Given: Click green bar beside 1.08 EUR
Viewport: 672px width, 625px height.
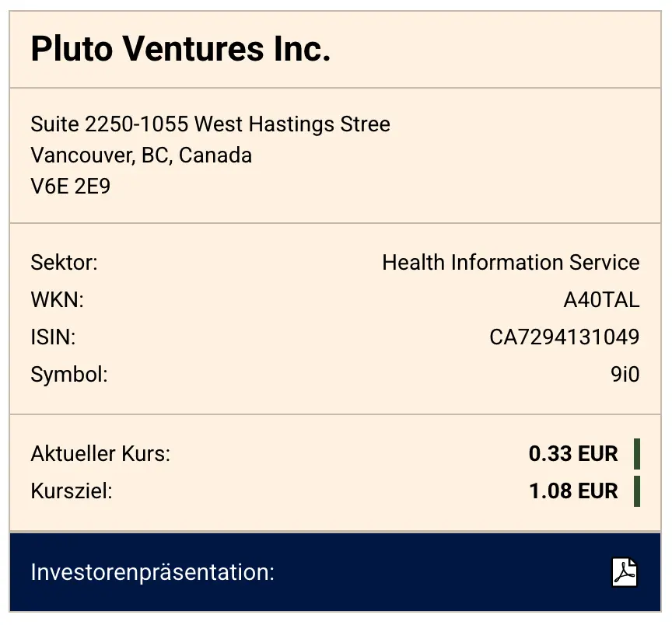Looking at the screenshot, I should pyautogui.click(x=637, y=491).
